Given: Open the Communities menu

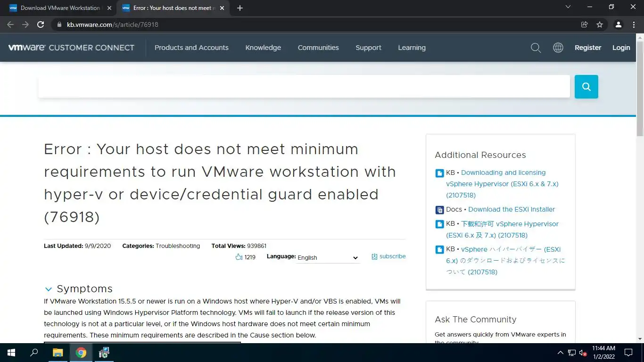Looking at the screenshot, I should (x=318, y=48).
